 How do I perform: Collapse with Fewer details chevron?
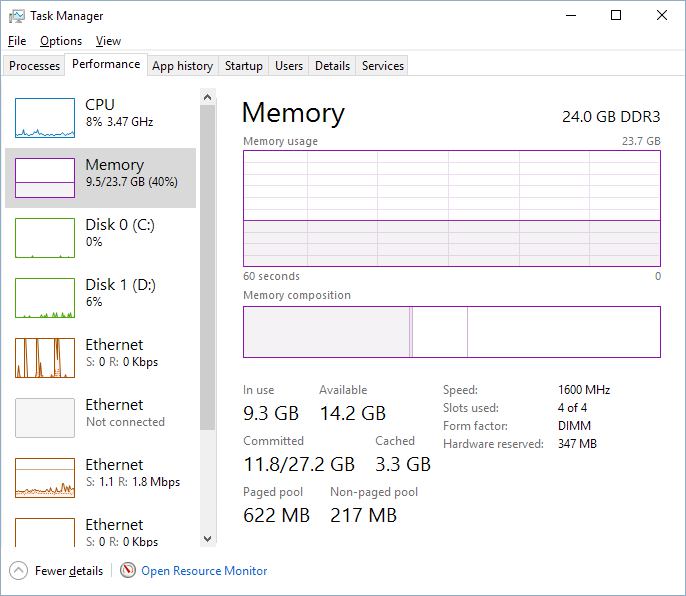(x=18, y=571)
